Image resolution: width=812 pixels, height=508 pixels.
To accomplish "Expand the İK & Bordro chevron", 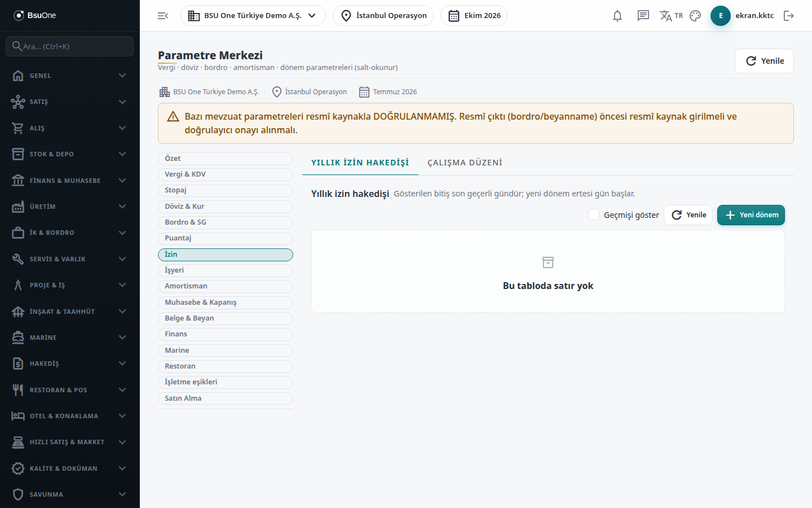I will pyautogui.click(x=122, y=233).
